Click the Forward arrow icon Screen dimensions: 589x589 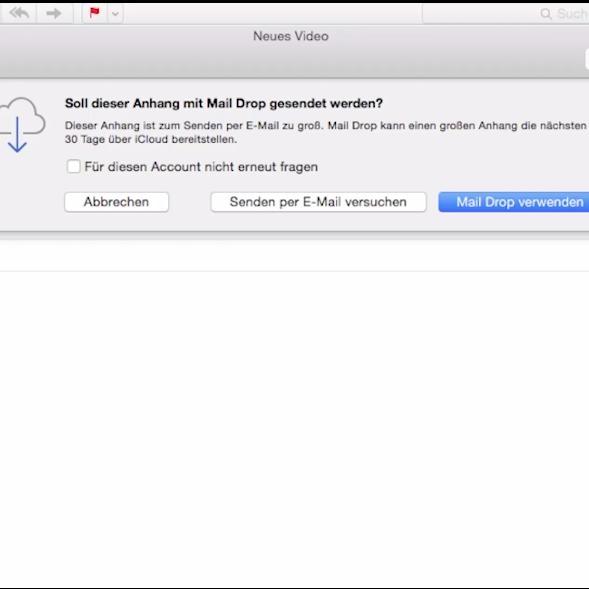(53, 14)
